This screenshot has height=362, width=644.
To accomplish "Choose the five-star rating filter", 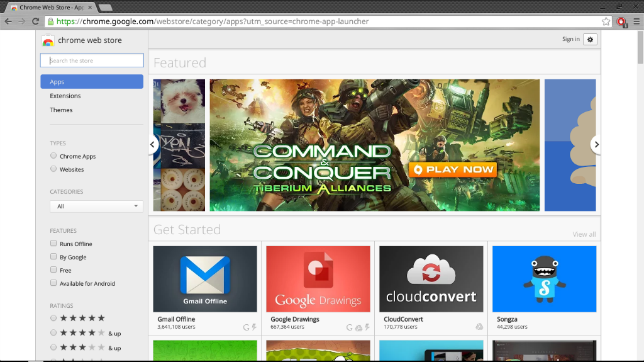I will tap(53, 318).
